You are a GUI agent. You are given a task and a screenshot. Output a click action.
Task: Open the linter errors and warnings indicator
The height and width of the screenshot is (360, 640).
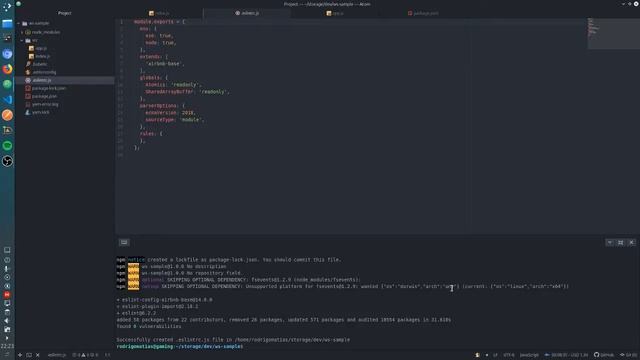(x=85, y=355)
